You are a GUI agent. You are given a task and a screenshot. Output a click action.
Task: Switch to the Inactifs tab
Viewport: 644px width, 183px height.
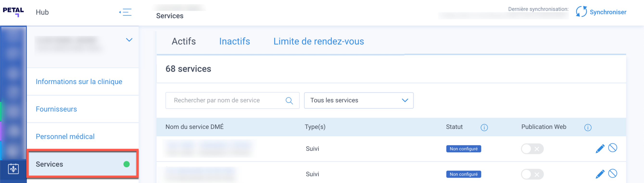234,42
